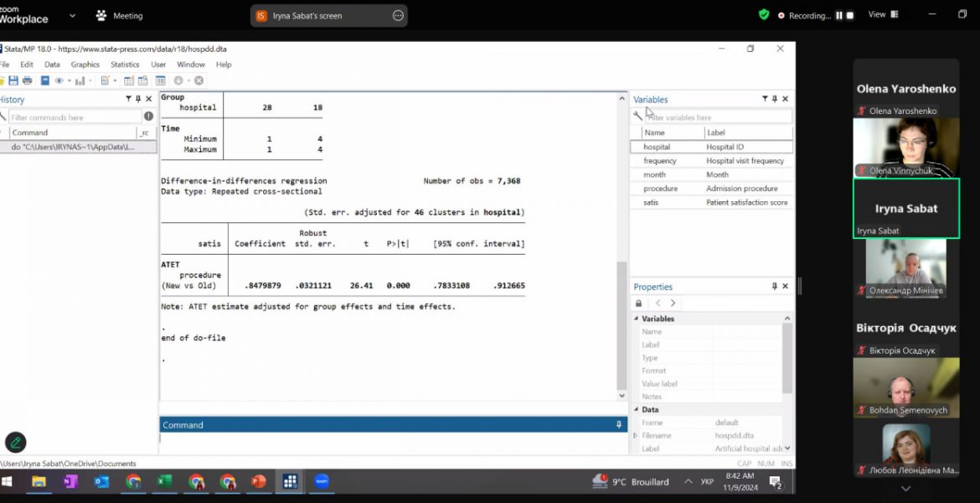Select the satis variable row
980x503 pixels.
coord(712,202)
